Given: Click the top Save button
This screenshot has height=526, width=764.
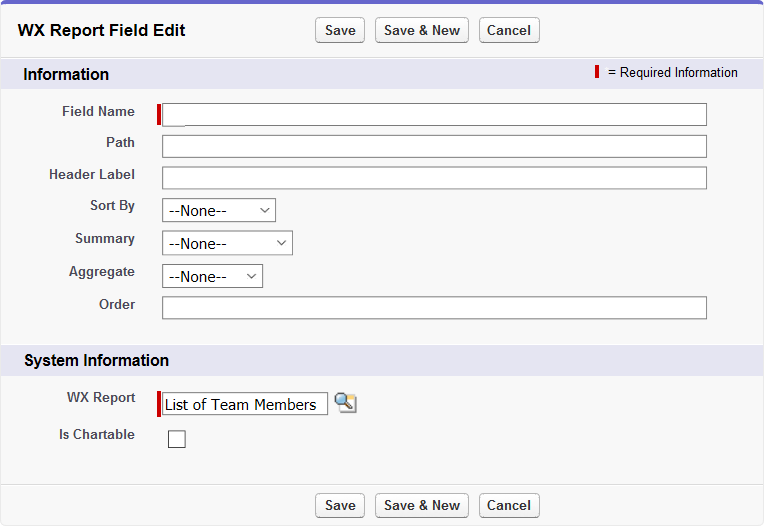Looking at the screenshot, I should click(x=340, y=30).
